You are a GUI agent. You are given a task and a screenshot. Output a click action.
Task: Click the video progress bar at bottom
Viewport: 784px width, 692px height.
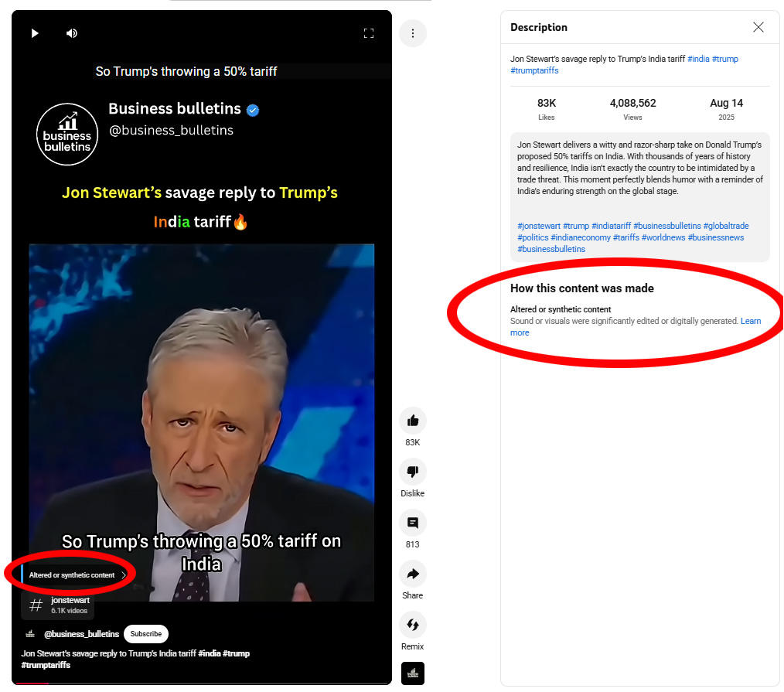pyautogui.click(x=202, y=683)
